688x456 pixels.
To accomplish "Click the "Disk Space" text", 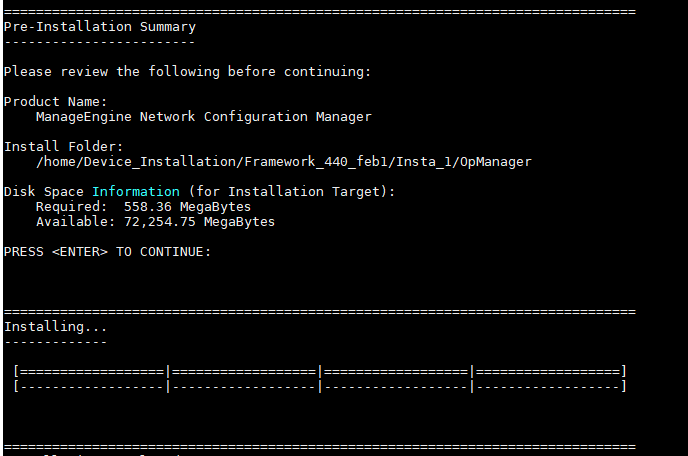I will (44, 192).
